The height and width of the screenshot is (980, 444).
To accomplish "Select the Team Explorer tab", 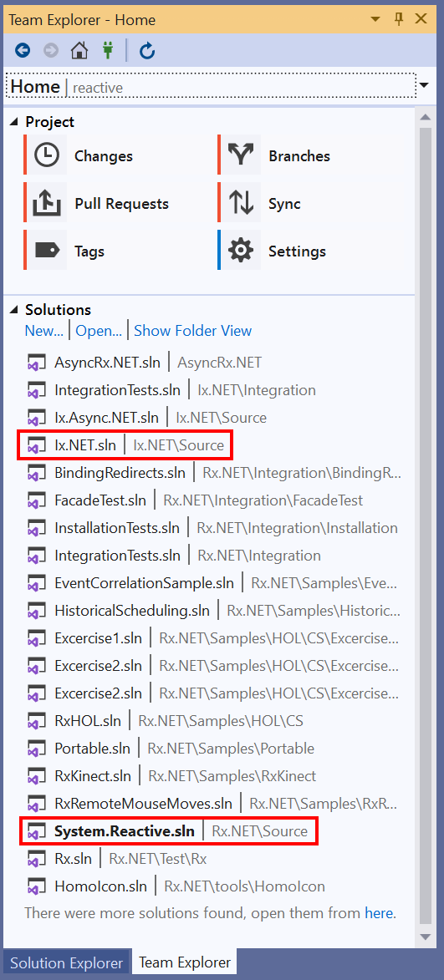I will (x=185, y=962).
